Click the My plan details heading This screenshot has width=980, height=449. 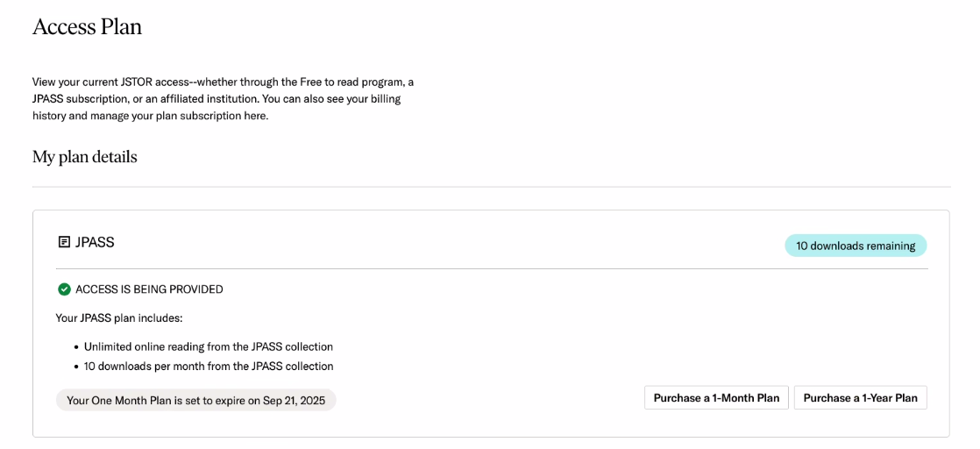[x=84, y=157]
